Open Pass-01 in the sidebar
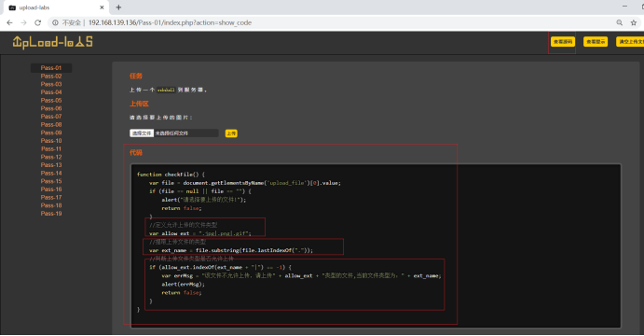The image size is (644, 336). [x=51, y=68]
